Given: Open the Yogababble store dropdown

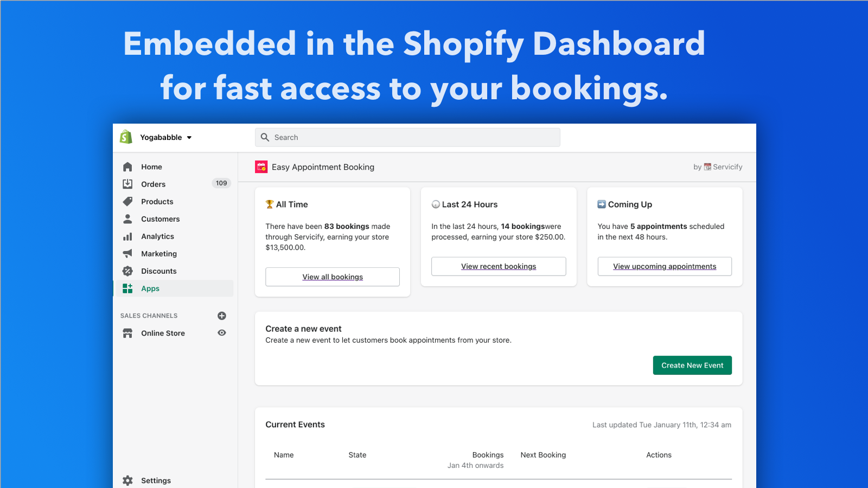Looking at the screenshot, I should (166, 138).
